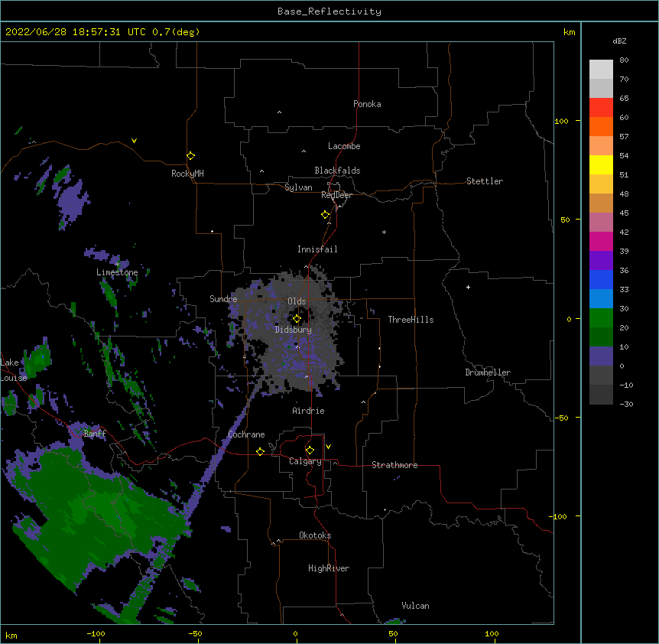
Task: Click the yellow V marker northwest of RockyMH
Action: coord(134,141)
